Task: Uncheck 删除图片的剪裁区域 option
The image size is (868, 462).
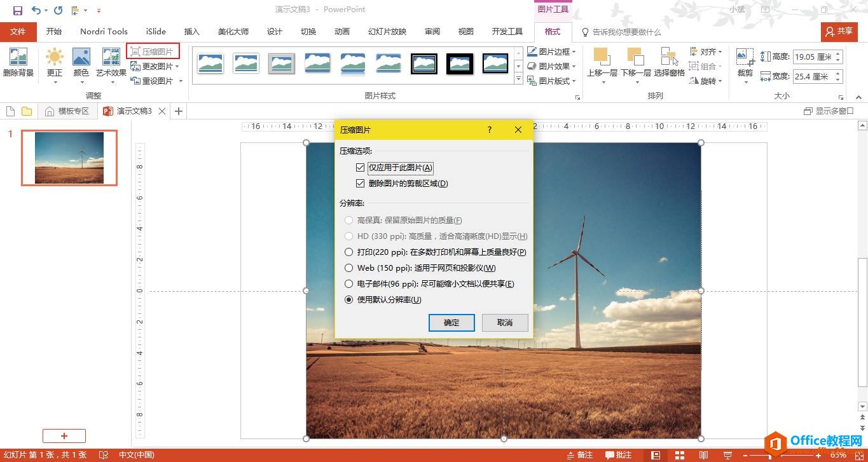Action: pos(361,184)
